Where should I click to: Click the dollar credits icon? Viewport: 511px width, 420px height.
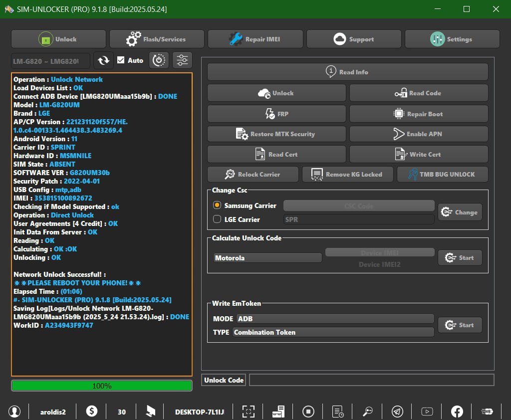[92, 412]
